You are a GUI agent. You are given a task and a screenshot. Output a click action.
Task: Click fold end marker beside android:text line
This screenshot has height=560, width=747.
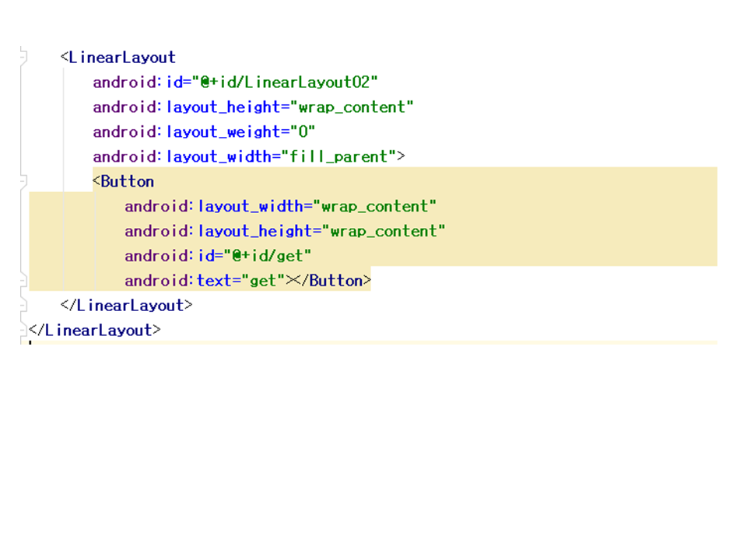click(25, 280)
